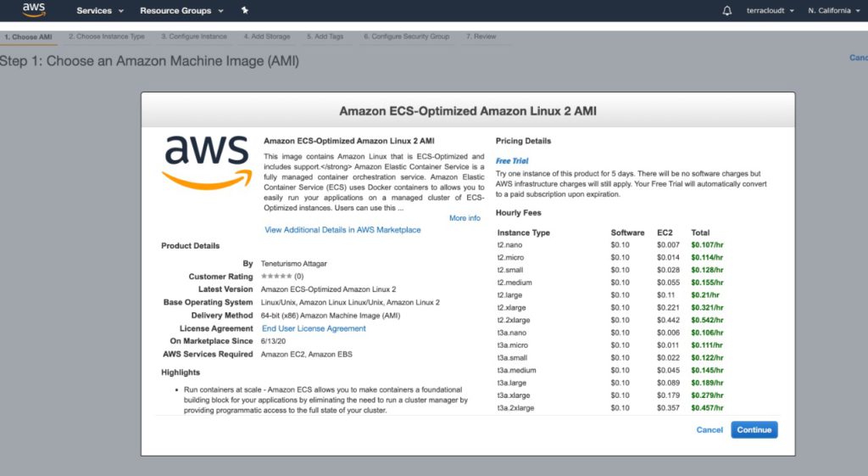Image resolution: width=868 pixels, height=476 pixels.
Task: Go to the Review step
Action: [481, 37]
